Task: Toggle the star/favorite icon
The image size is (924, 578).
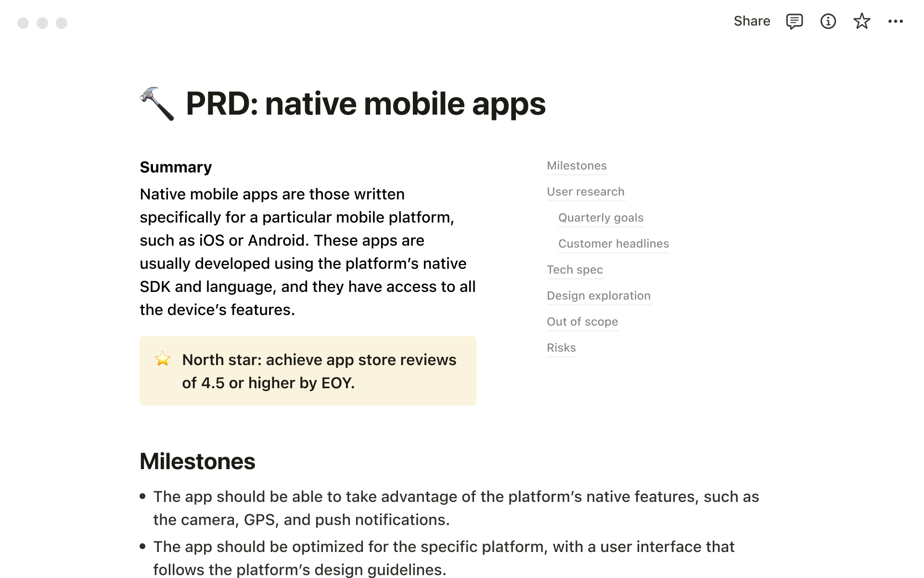Action: point(861,21)
